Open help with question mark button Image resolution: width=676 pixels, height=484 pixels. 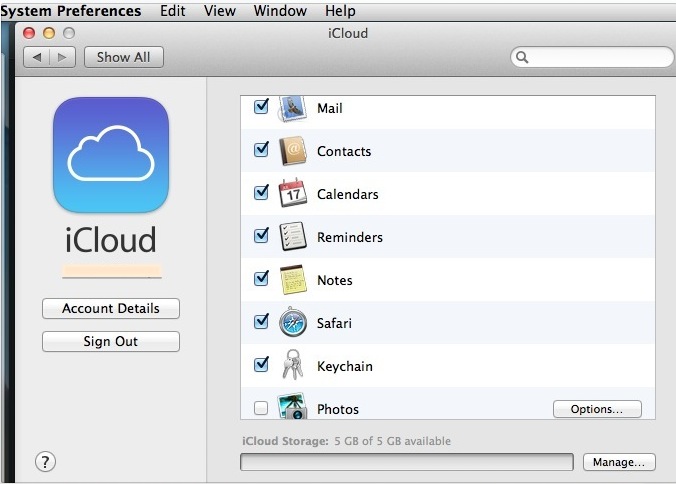pyautogui.click(x=45, y=462)
